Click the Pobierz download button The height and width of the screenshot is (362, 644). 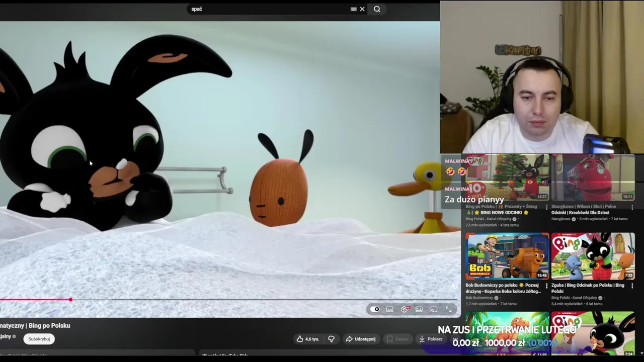[430, 339]
